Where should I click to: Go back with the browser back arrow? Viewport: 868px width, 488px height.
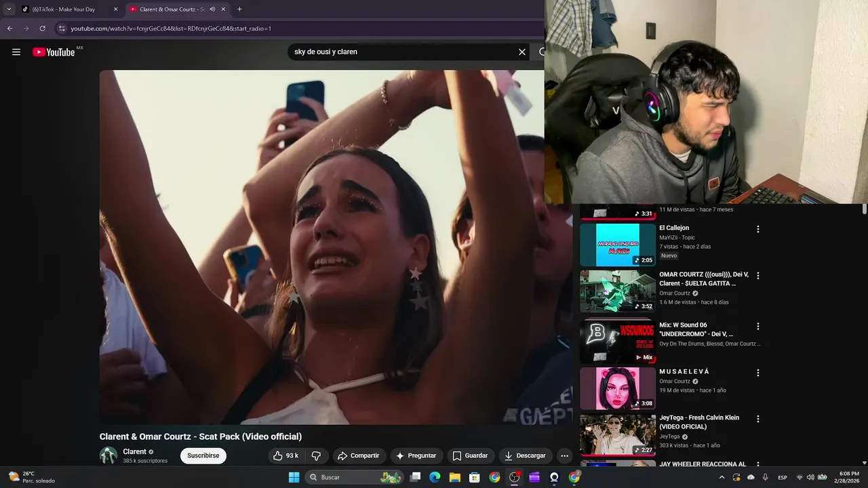click(10, 28)
